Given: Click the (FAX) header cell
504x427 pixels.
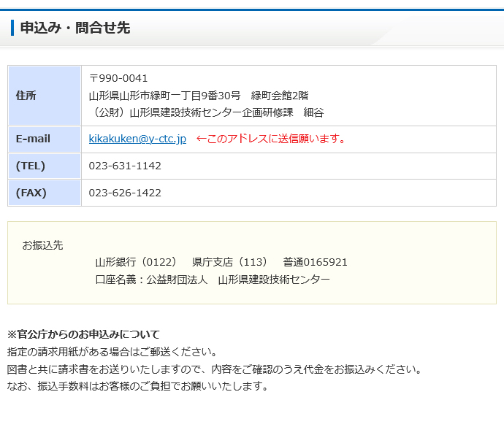Looking at the screenshot, I should (x=45, y=193).
